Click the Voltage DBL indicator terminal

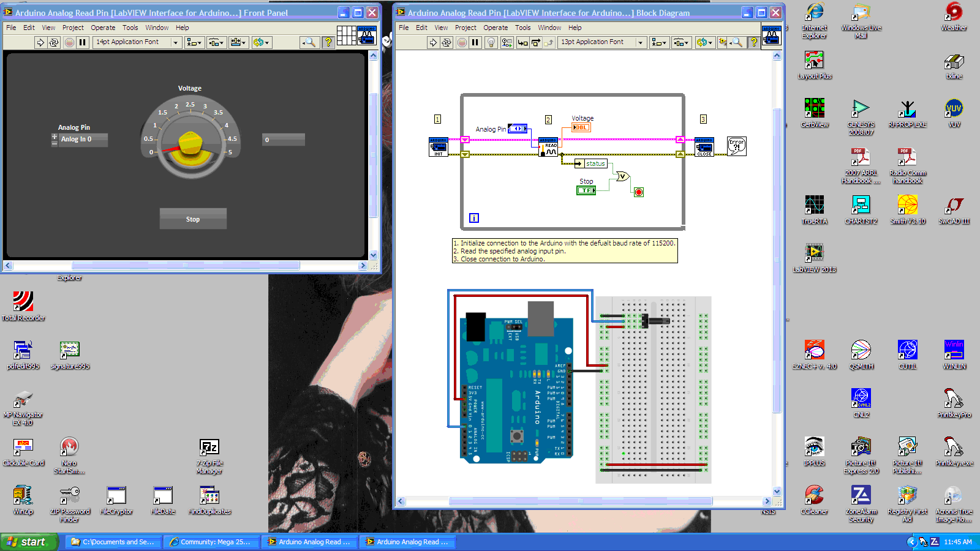tap(581, 127)
